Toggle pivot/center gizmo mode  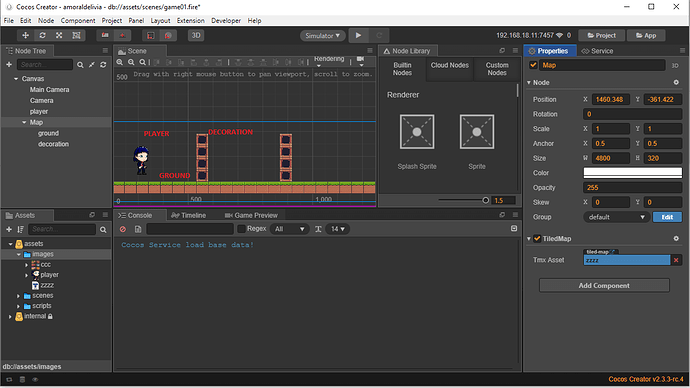[x=105, y=35]
